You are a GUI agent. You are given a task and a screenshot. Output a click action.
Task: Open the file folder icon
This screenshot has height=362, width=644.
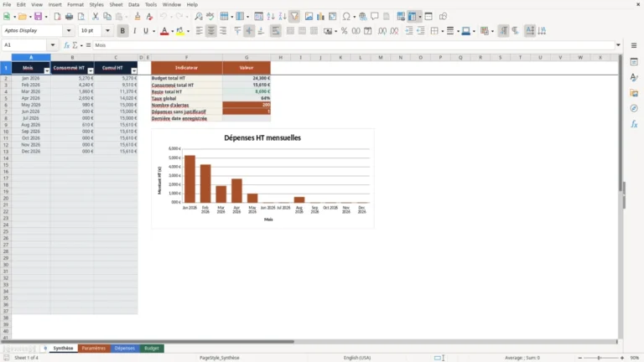coord(22,17)
